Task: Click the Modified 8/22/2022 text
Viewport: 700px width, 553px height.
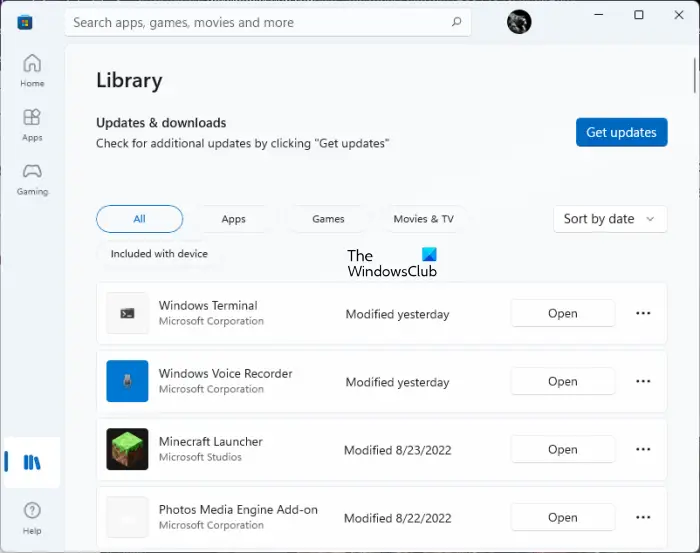Action: (397, 518)
